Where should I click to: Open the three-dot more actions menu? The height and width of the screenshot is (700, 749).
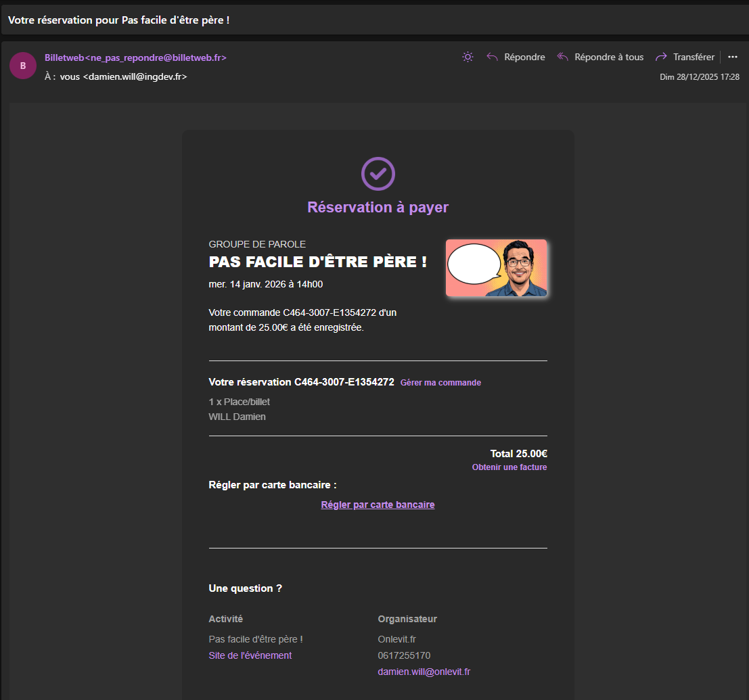click(x=732, y=57)
